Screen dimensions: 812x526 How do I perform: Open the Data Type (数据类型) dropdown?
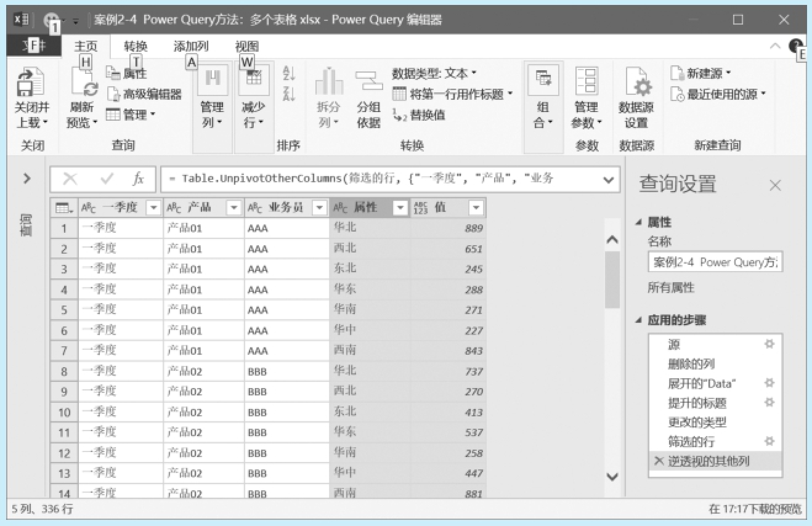click(434, 73)
